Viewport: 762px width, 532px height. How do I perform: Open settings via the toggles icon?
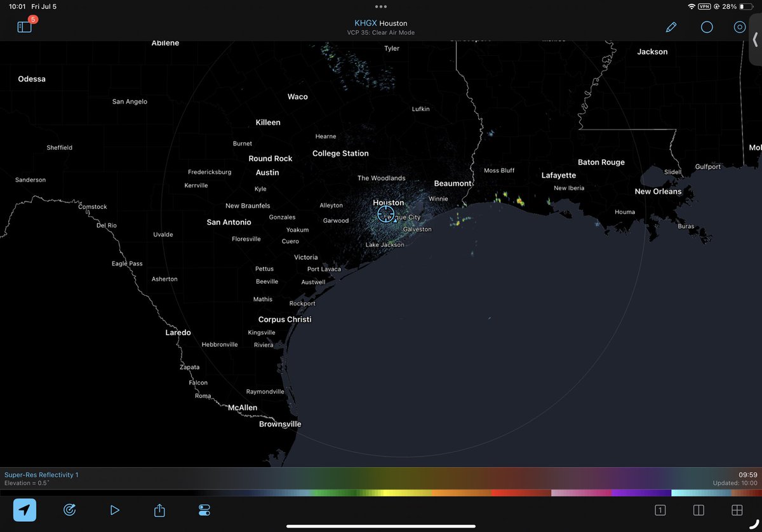(204, 510)
